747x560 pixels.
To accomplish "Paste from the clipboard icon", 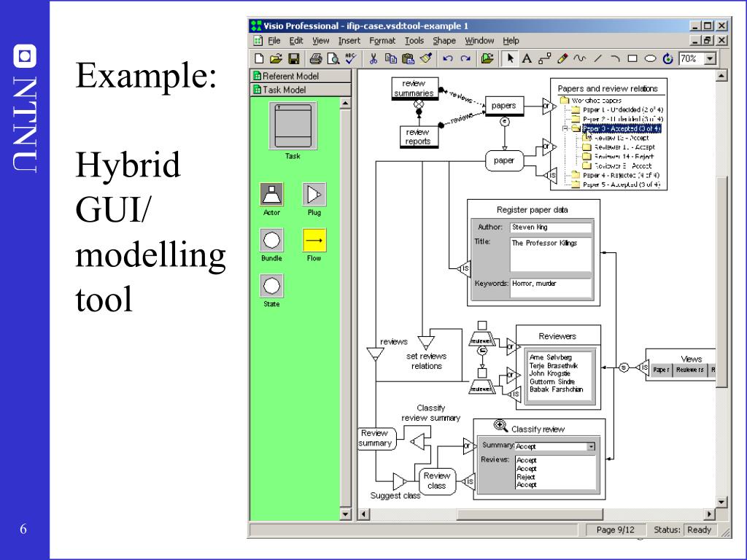I will pyautogui.click(x=409, y=58).
